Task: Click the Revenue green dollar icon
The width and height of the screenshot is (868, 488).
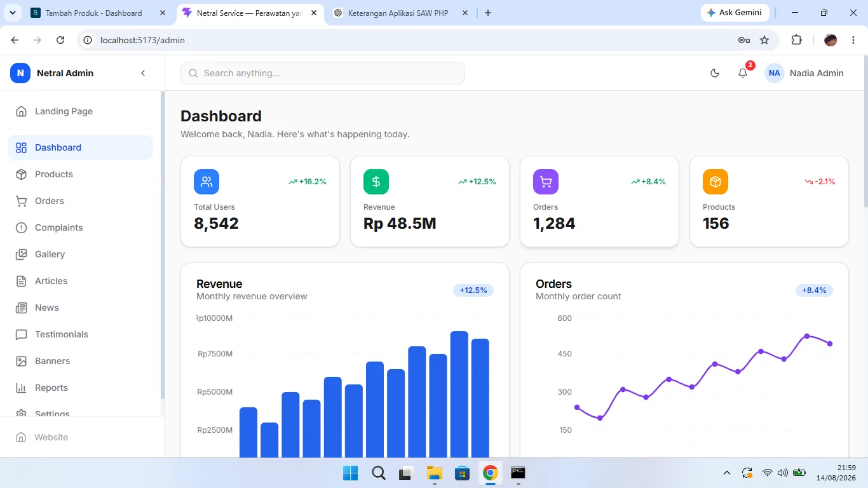Action: [x=376, y=182]
